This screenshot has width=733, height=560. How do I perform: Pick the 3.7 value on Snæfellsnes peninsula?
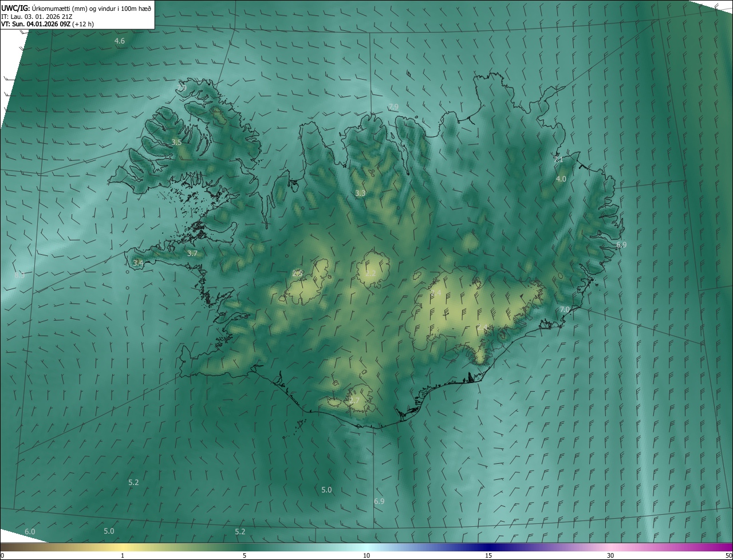coord(192,253)
